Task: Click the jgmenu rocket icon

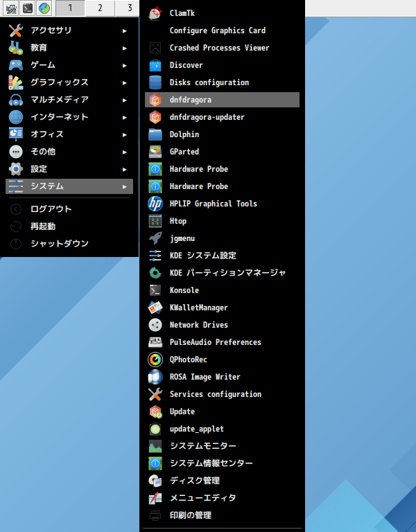Action: 155,238
